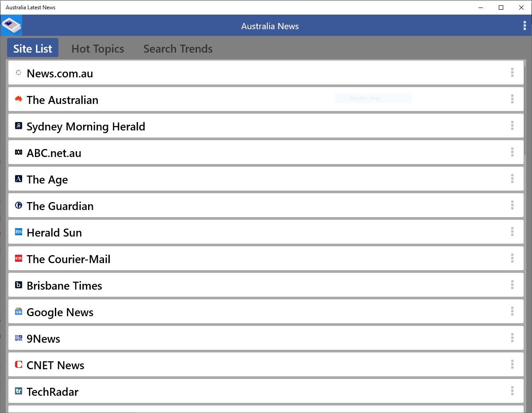The height and width of the screenshot is (413, 532).
Task: Open the ABC.net.au site
Action: point(266,152)
